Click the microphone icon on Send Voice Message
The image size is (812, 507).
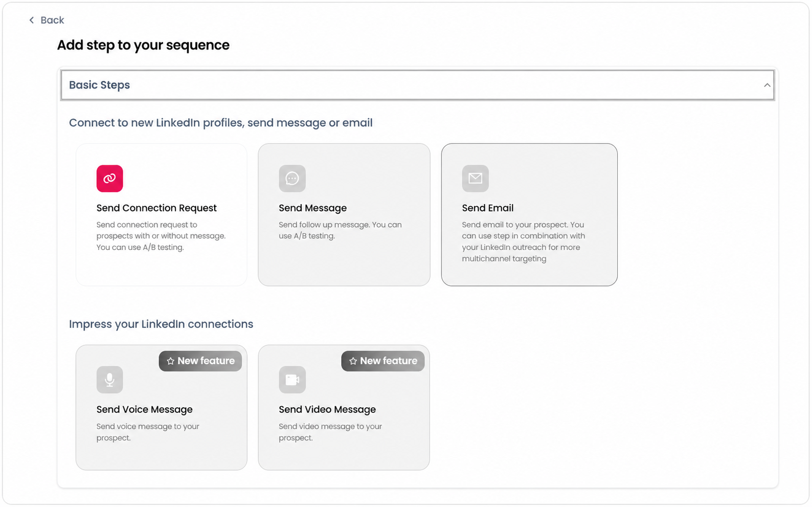109,380
